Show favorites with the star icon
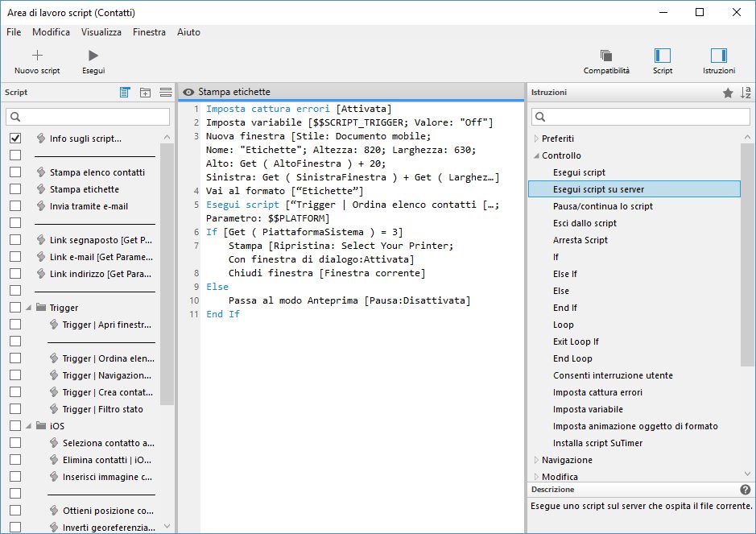 tap(728, 93)
